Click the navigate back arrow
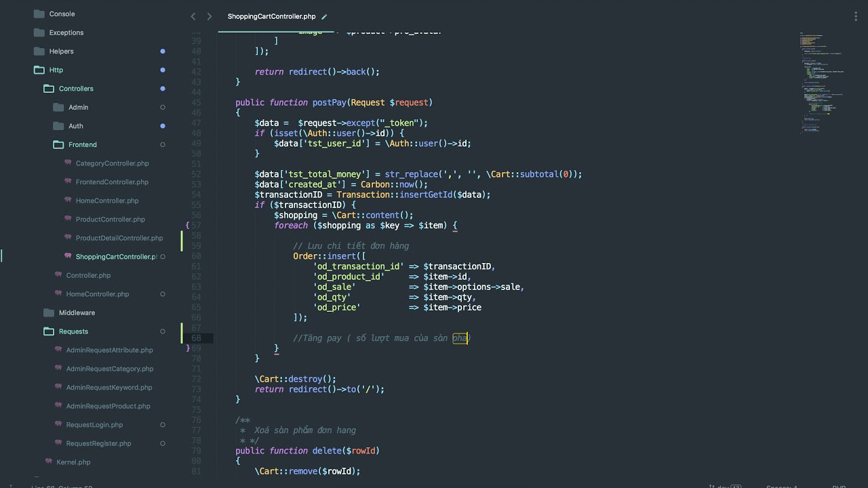The width and height of the screenshot is (868, 488). coord(193,16)
